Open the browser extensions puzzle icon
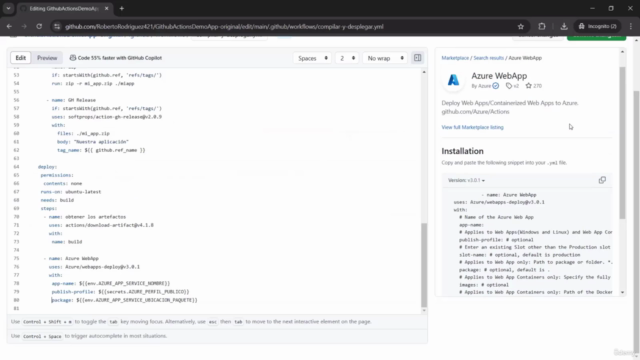 (542, 27)
